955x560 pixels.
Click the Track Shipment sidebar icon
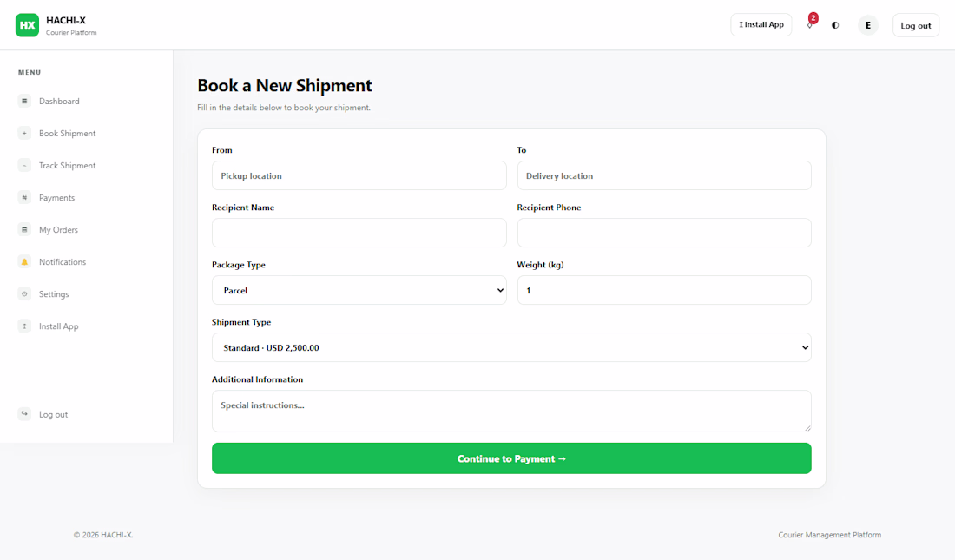point(24,166)
